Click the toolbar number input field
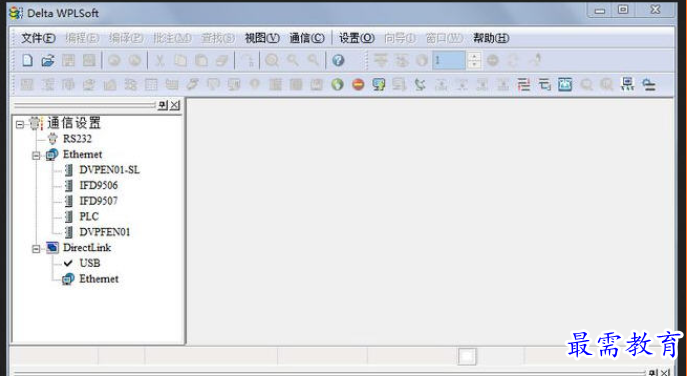Screen dimensions: 689x376 point(449,60)
